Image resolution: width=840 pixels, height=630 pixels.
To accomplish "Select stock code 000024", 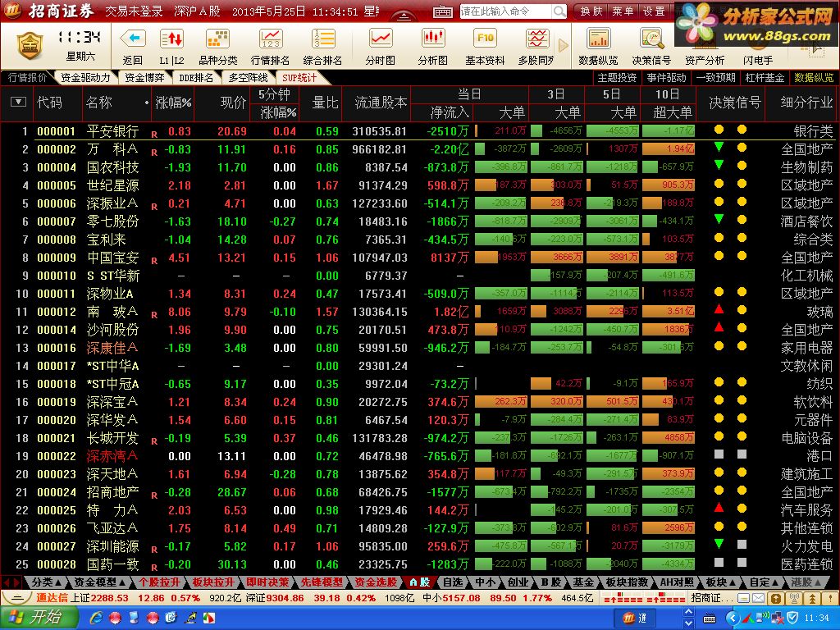I will coord(57,492).
